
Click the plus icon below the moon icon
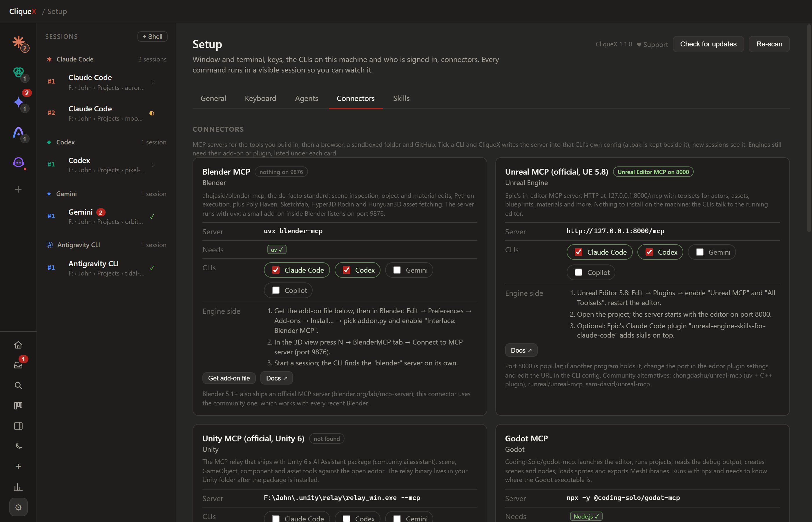click(x=18, y=466)
